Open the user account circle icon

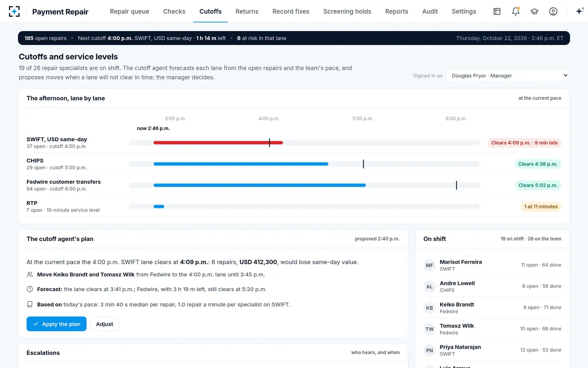pyautogui.click(x=553, y=11)
